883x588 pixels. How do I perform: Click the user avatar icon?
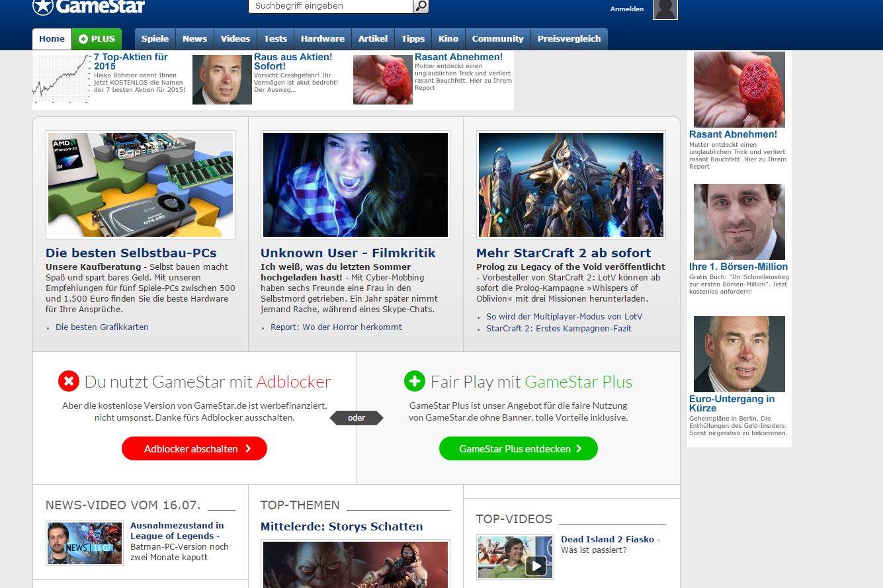coord(665,9)
